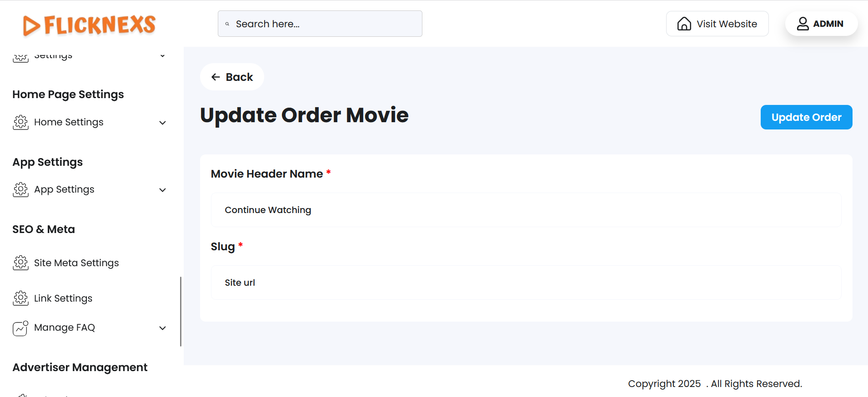Click the Site Meta Settings gear icon
Image resolution: width=868 pixels, height=397 pixels.
pos(21,263)
